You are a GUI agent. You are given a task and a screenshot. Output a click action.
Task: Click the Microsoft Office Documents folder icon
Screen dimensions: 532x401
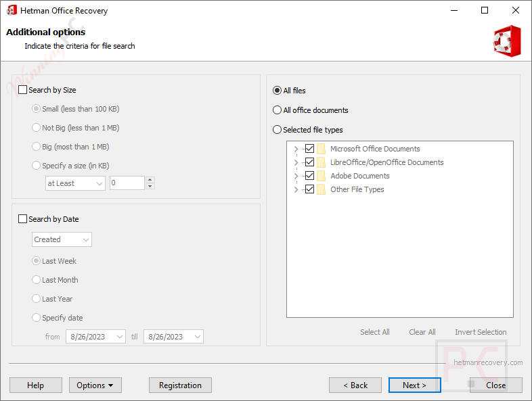(x=321, y=149)
